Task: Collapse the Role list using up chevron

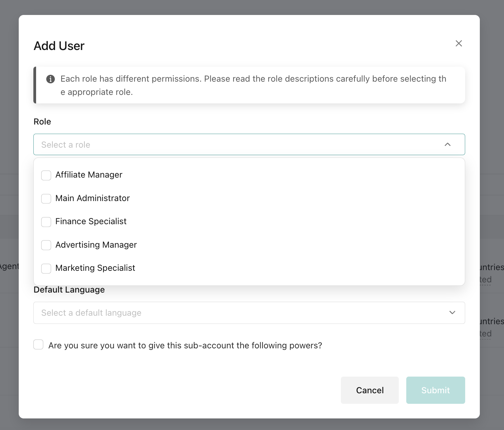Action: click(x=447, y=145)
